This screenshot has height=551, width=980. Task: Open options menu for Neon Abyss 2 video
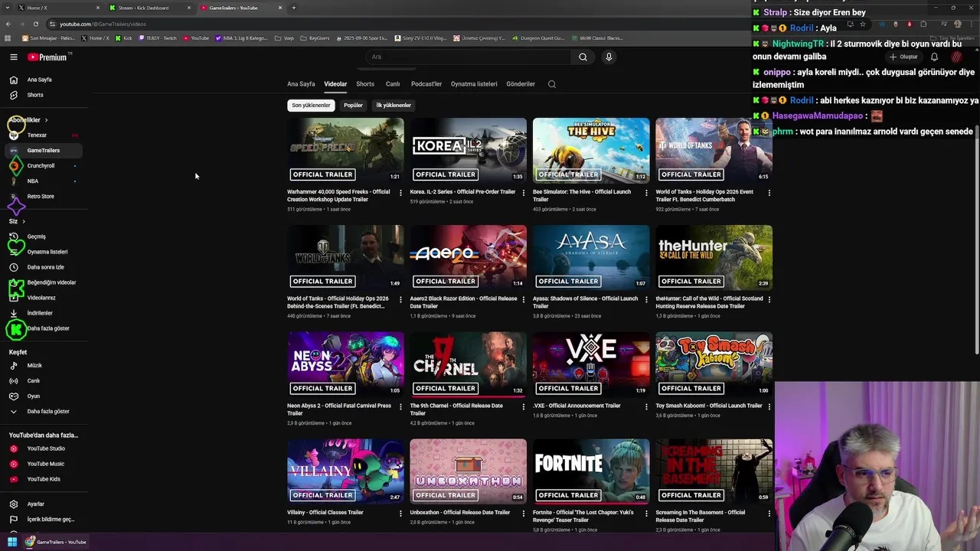coord(400,406)
